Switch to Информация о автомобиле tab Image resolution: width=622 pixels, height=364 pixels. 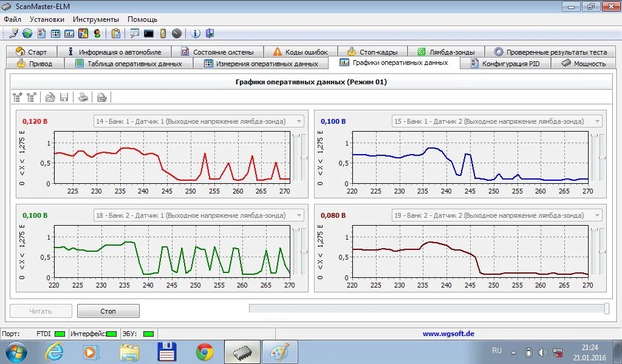(114, 52)
